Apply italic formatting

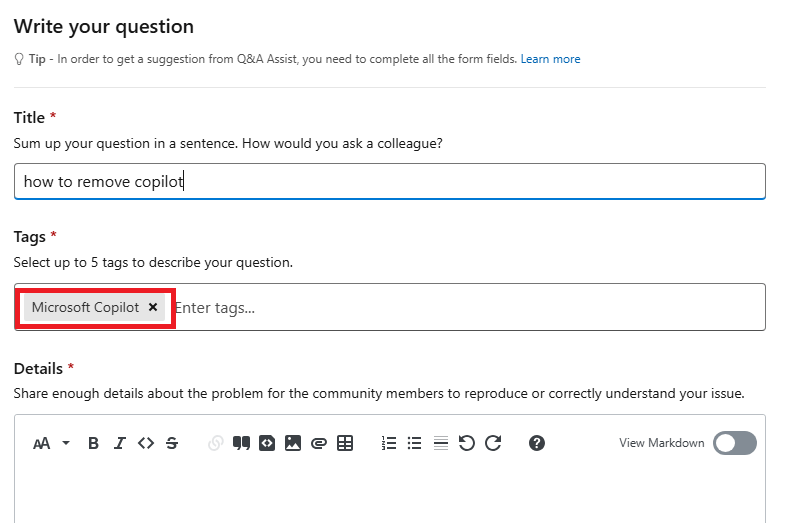tap(120, 443)
